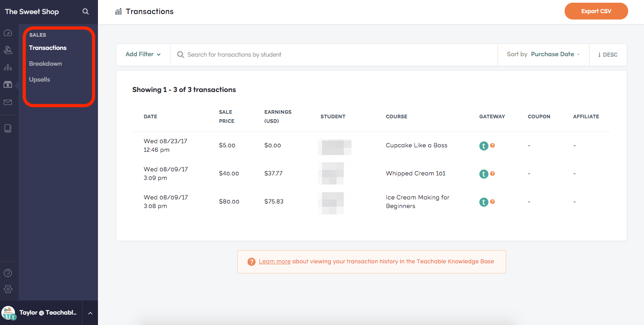Click the blurred student name in the Cupcake row
The height and width of the screenshot is (325, 644).
(x=335, y=147)
